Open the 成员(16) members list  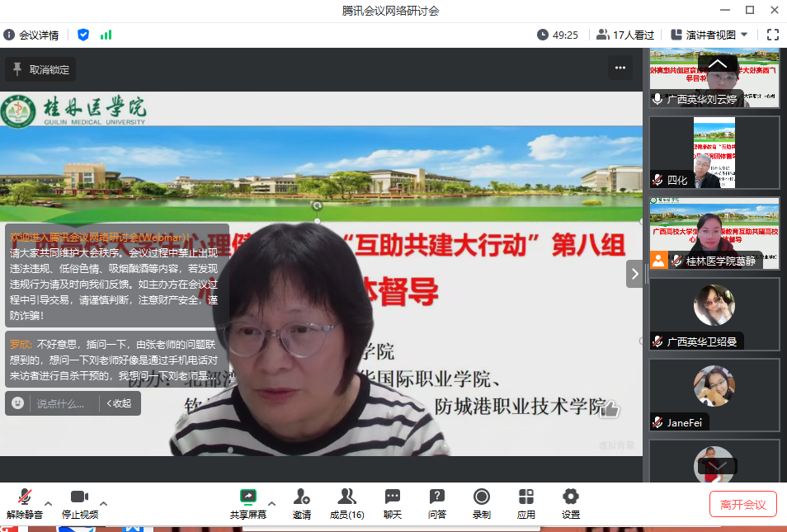pyautogui.click(x=346, y=504)
